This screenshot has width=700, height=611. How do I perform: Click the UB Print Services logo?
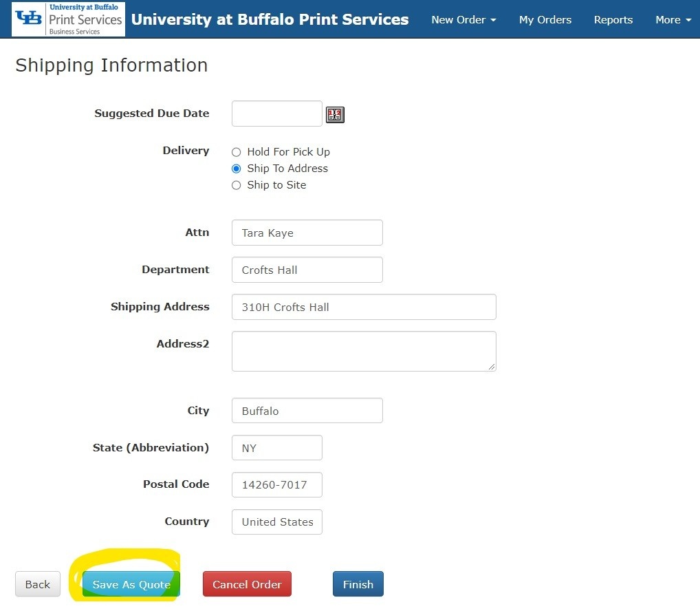[x=68, y=19]
